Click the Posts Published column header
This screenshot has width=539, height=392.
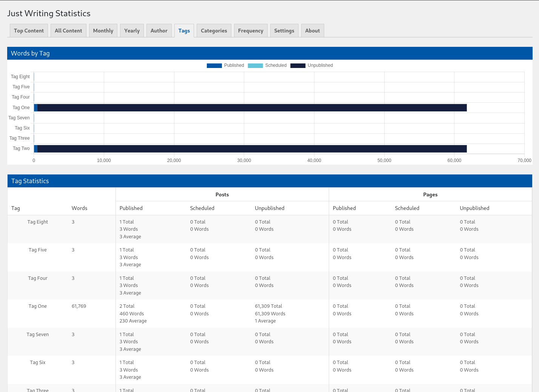(131, 208)
